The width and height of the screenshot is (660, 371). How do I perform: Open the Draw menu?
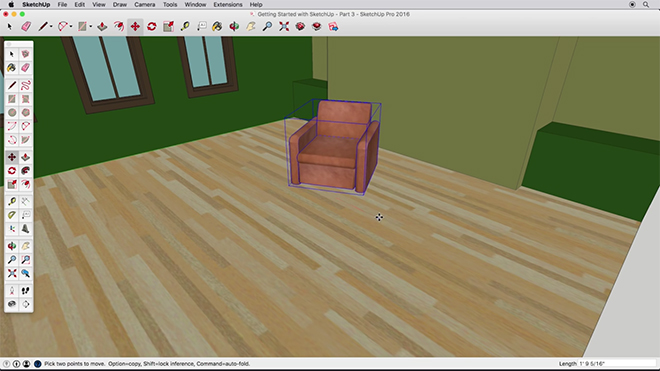pyautogui.click(x=120, y=5)
